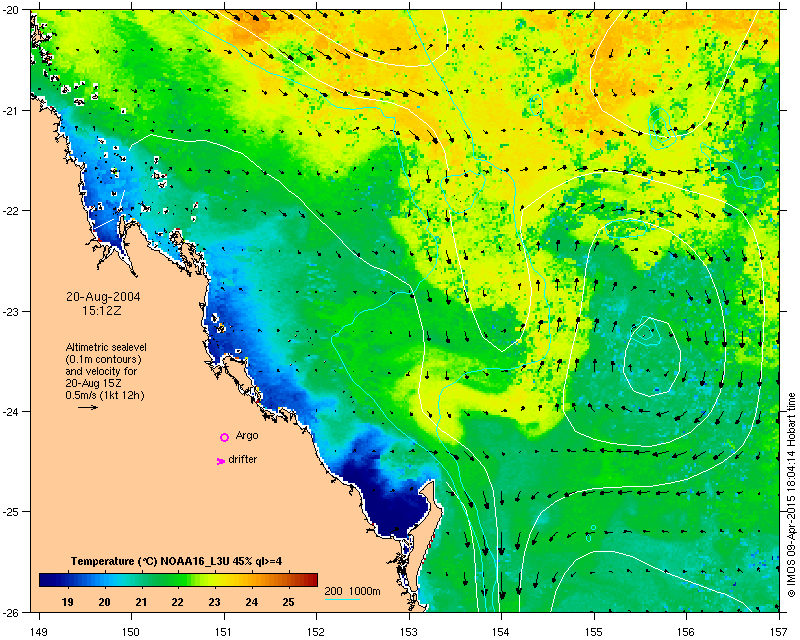800x640 pixels.
Task: Click the -25 latitude axis label
Action: point(12,512)
